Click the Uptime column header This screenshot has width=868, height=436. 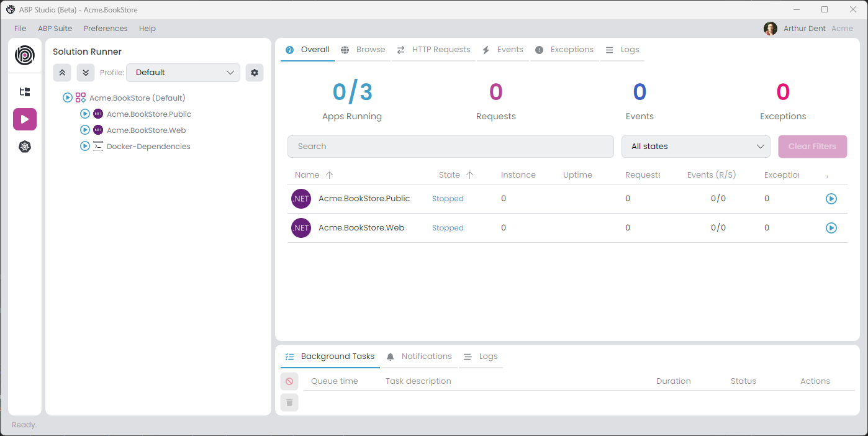click(577, 175)
